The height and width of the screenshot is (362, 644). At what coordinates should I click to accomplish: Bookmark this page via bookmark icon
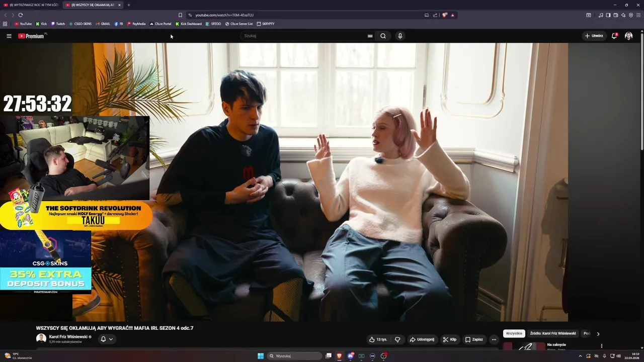point(180,15)
